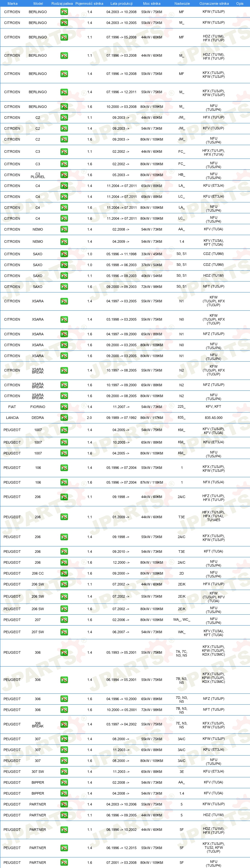Screen dimensions: 250x868
Task: Click fuel icon in PEUGEOT 306 BREAK row
Action: pyautogui.click(x=64, y=724)
